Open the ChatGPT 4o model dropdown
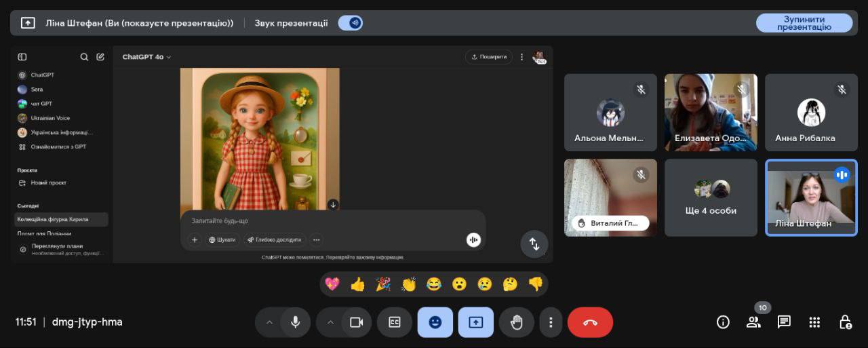This screenshot has width=868, height=348. coord(146,57)
